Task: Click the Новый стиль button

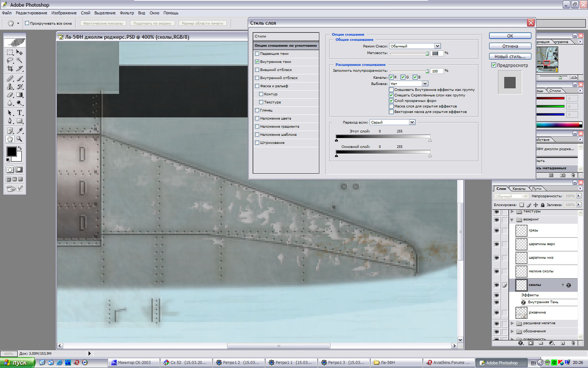Action: coord(510,57)
